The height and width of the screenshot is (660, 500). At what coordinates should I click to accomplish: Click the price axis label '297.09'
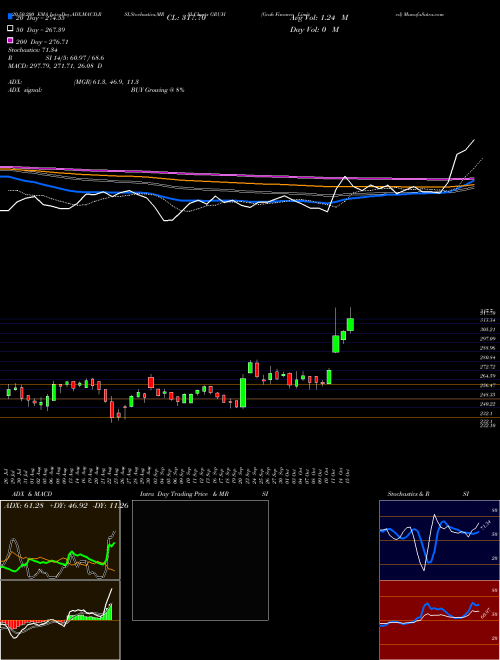point(487,339)
